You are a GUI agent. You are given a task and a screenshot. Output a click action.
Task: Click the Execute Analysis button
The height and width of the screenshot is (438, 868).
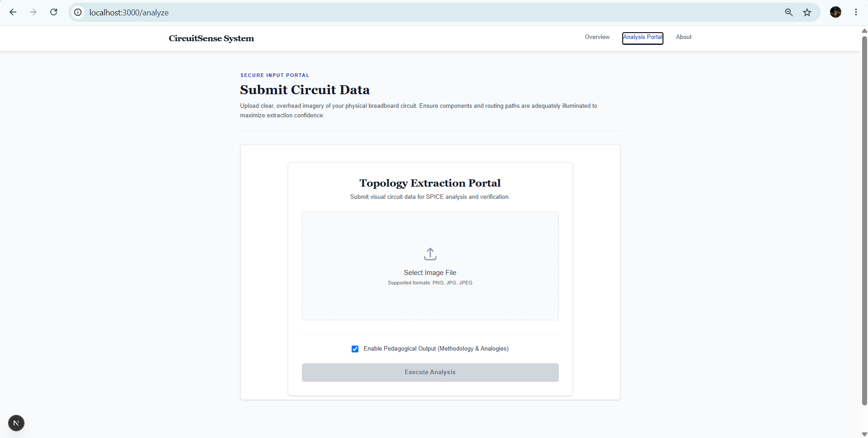[430, 372]
